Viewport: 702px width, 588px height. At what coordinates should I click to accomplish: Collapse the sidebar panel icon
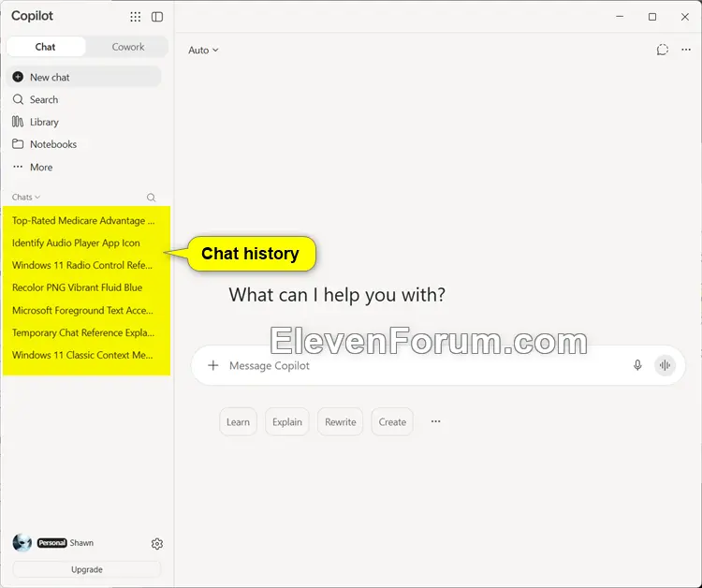(x=157, y=17)
